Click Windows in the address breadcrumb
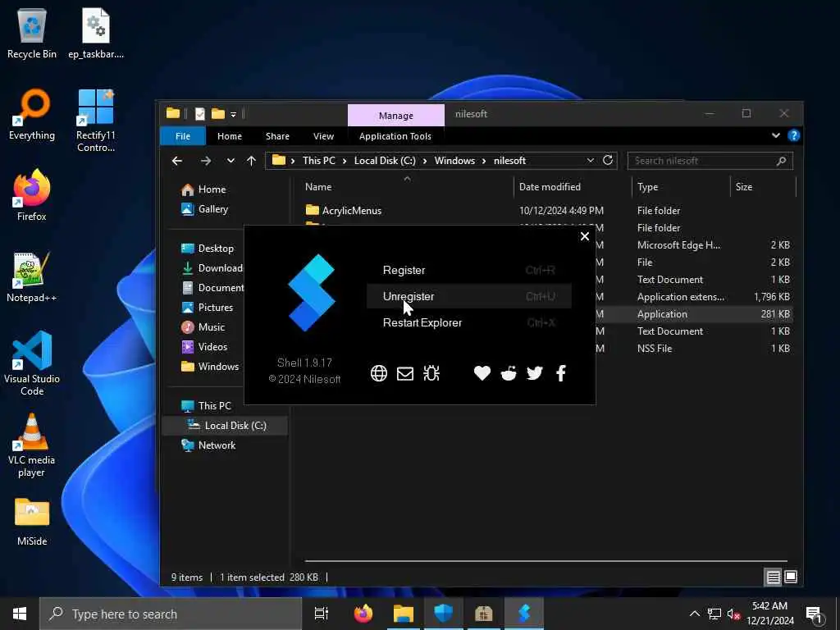The height and width of the screenshot is (630, 840). pos(454,161)
